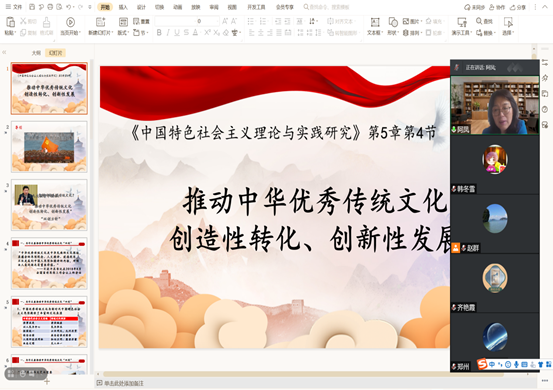Click the New Slide icon
Viewport: 553px width, 390px height.
[101, 23]
